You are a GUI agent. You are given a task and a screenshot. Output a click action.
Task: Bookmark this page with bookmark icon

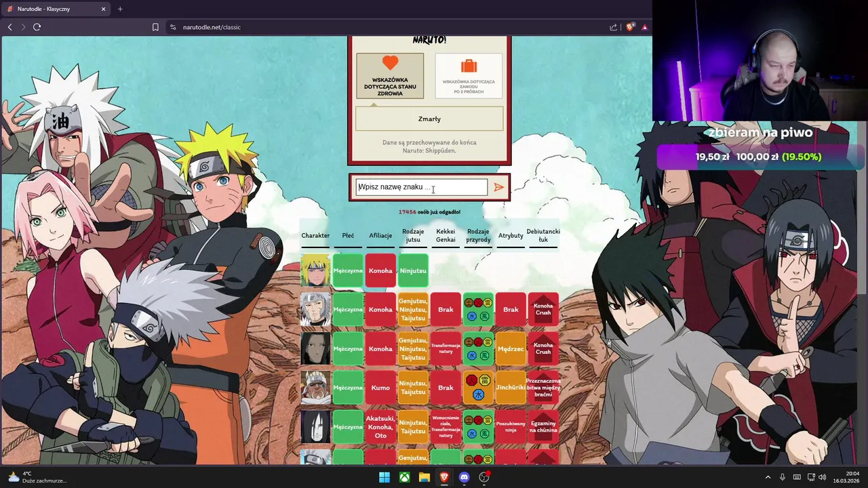click(x=155, y=27)
